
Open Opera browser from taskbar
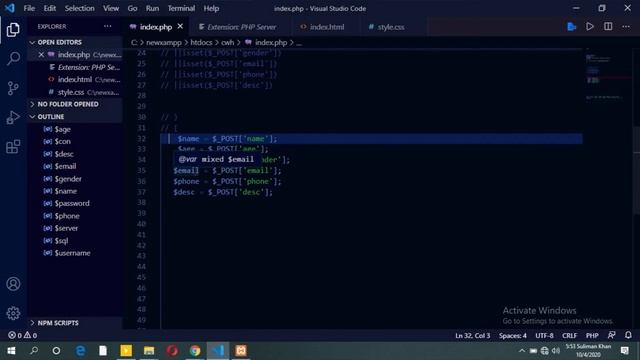coord(172,351)
